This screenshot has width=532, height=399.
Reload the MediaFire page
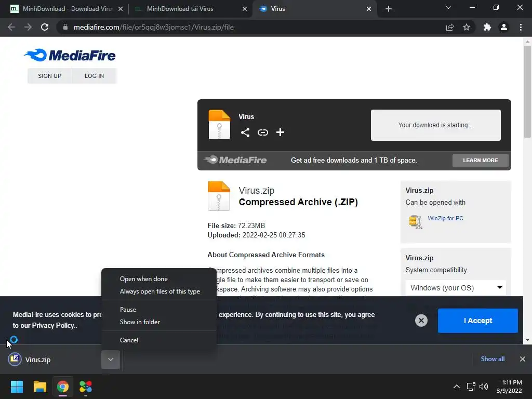click(45, 27)
